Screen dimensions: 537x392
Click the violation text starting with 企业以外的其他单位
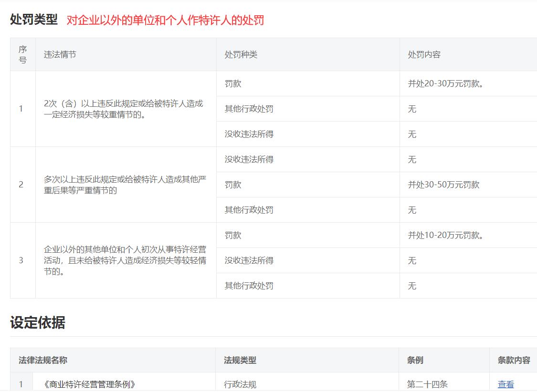[125, 260]
